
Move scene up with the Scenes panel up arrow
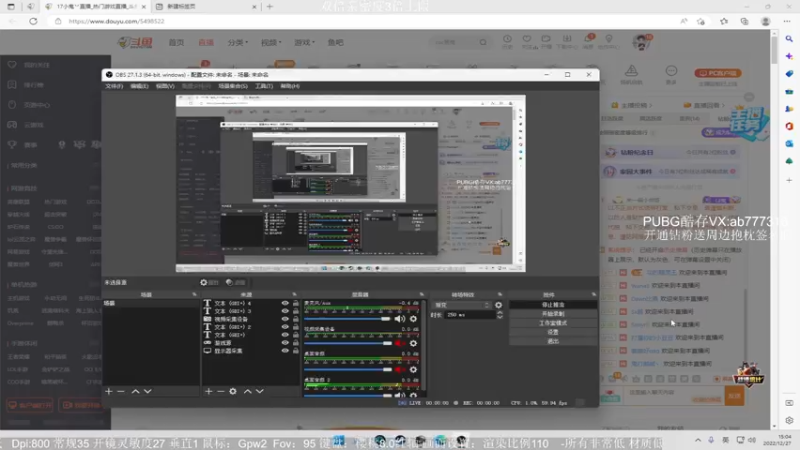coord(135,391)
